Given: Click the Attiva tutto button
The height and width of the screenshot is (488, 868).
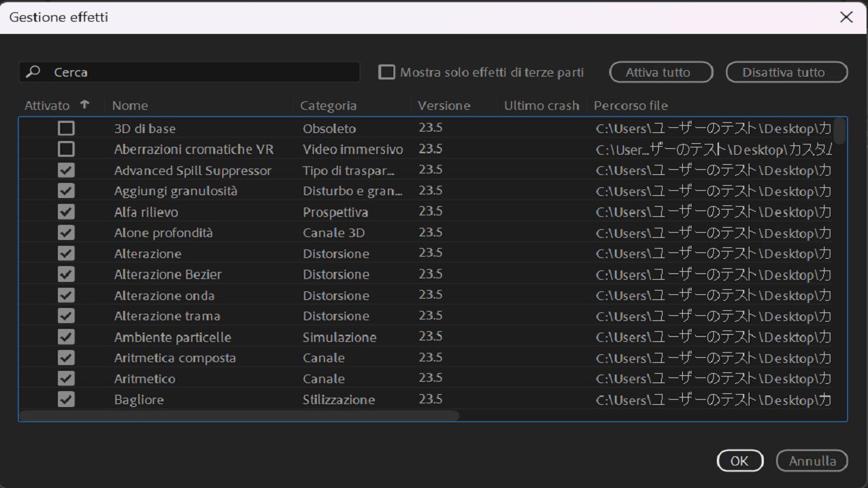Looking at the screenshot, I should pos(661,72).
